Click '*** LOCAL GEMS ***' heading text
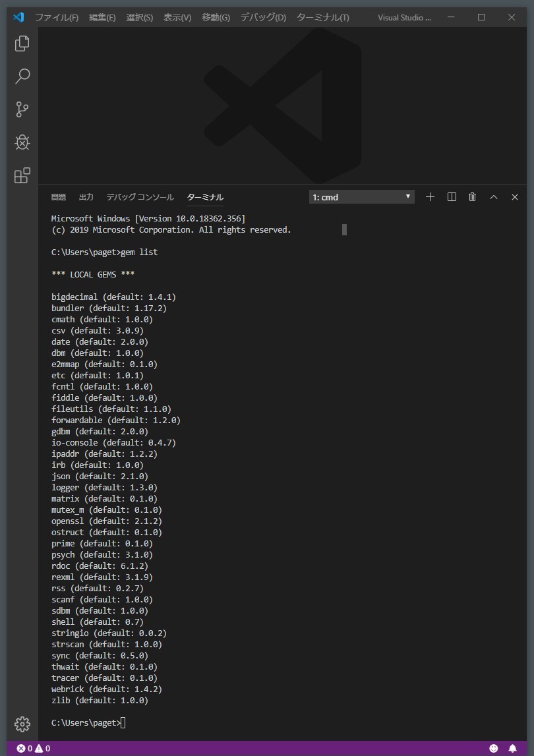534x756 pixels. [x=92, y=274]
